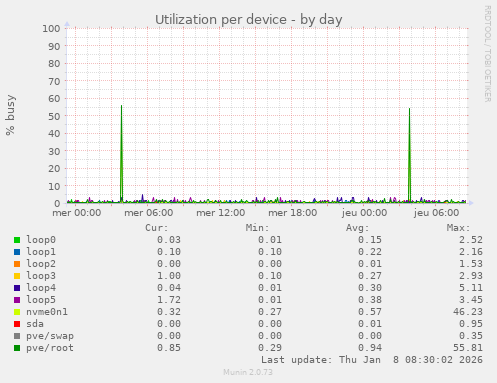Click the loop3 yellow legend swatch

coord(17,276)
